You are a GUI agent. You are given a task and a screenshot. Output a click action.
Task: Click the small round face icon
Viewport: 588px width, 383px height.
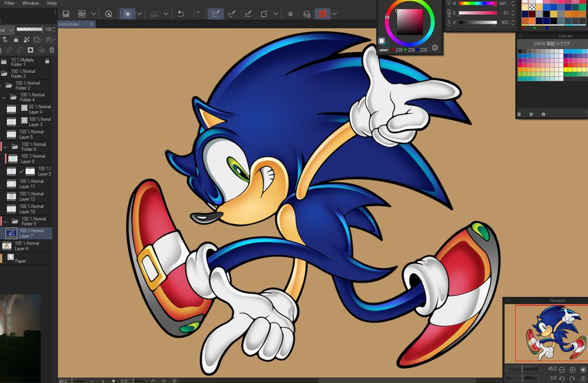(290, 14)
